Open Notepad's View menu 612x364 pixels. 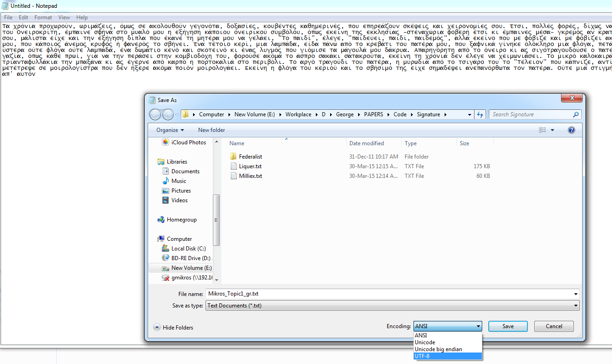[x=64, y=17]
